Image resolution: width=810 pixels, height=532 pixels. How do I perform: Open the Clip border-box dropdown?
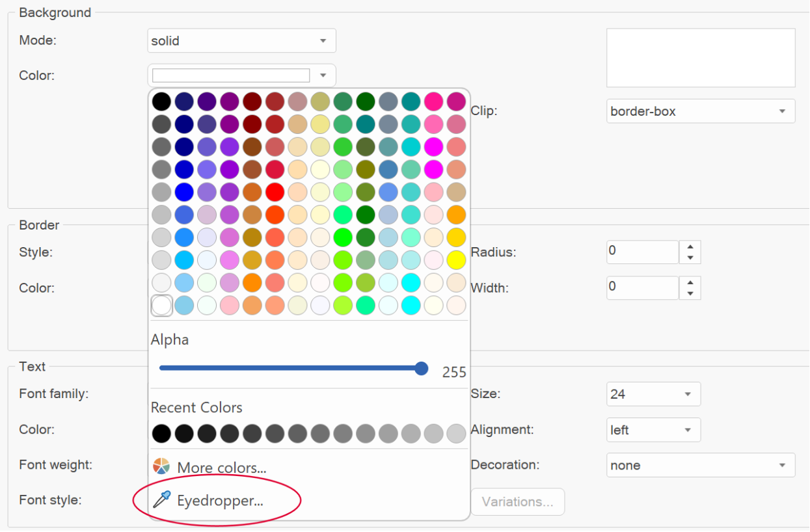click(x=701, y=111)
